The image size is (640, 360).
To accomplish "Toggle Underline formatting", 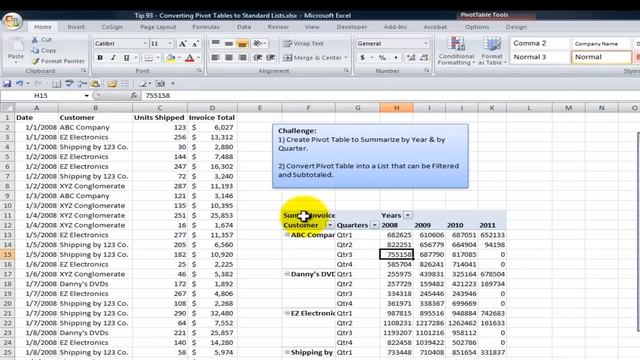I will [127, 58].
